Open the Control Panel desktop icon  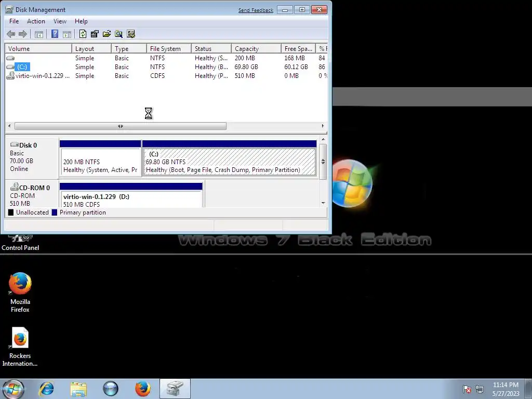[20, 243]
